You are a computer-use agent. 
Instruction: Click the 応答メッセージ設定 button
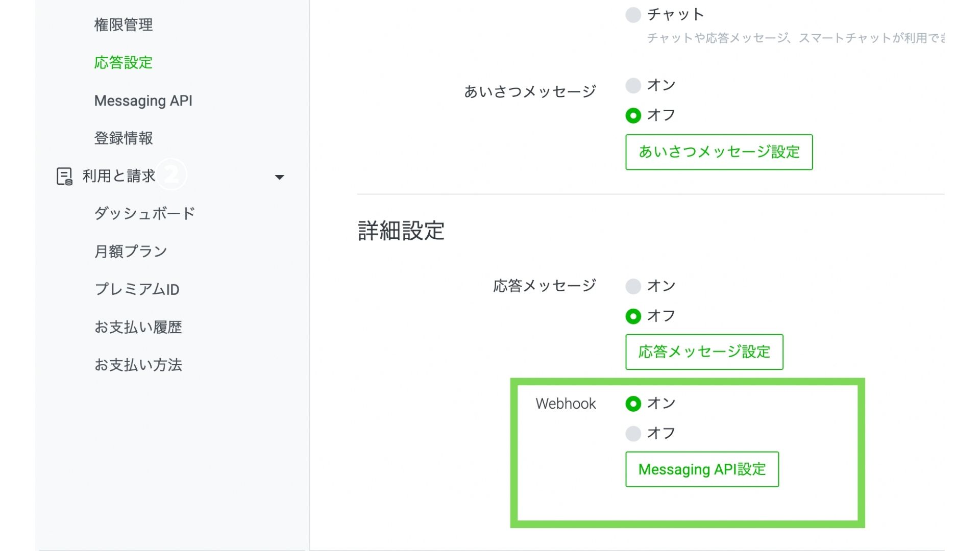(x=704, y=352)
